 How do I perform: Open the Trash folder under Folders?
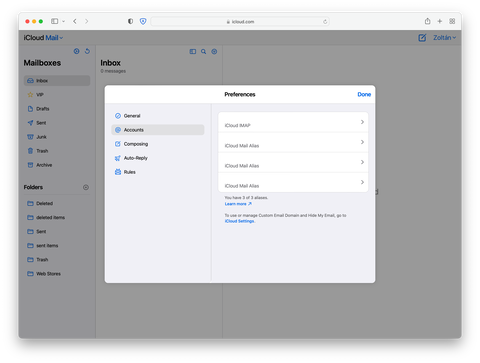[x=57, y=259]
